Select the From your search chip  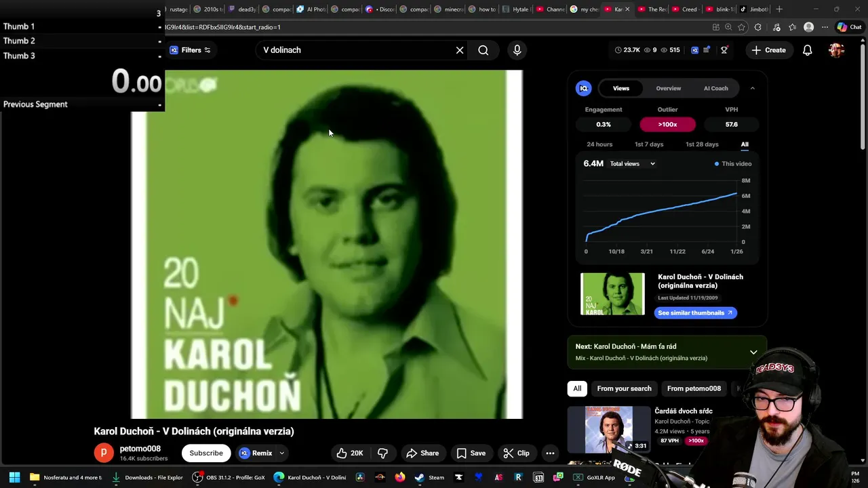pyautogui.click(x=624, y=388)
